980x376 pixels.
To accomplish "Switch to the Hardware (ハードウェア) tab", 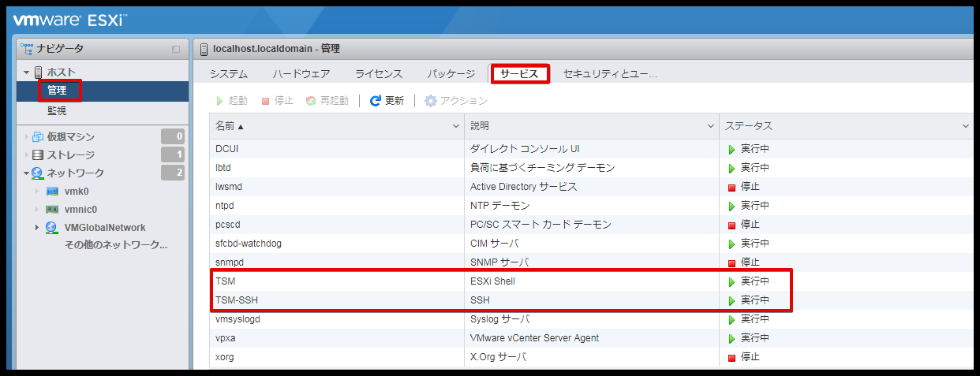I will coord(301,74).
